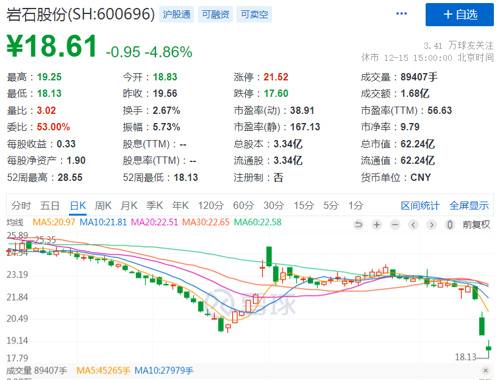Move chart left with the left chevron icon
The height and width of the screenshot is (380, 500).
click(x=413, y=225)
